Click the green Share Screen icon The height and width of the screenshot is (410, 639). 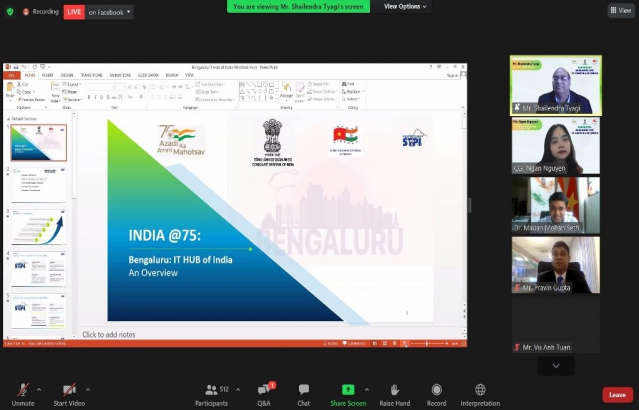point(348,390)
